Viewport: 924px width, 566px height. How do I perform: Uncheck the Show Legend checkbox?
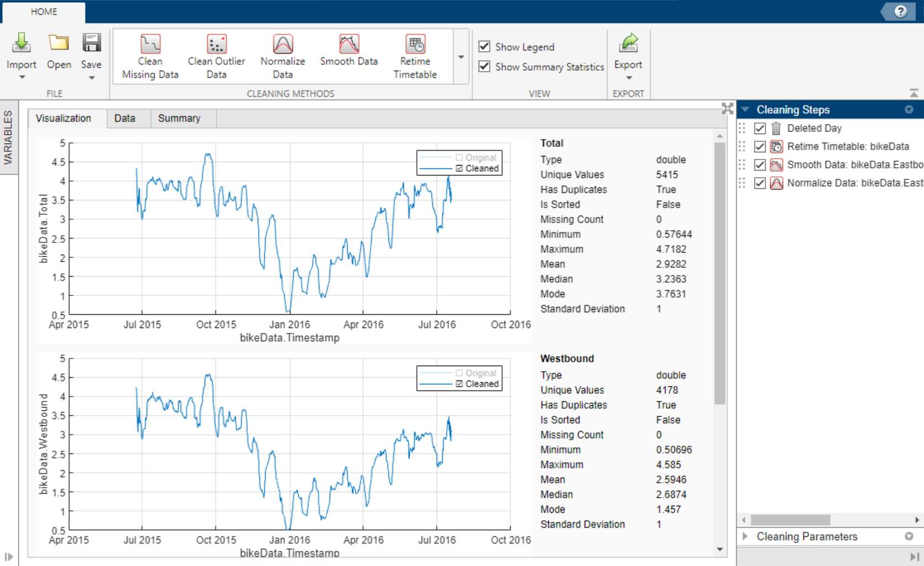(485, 46)
